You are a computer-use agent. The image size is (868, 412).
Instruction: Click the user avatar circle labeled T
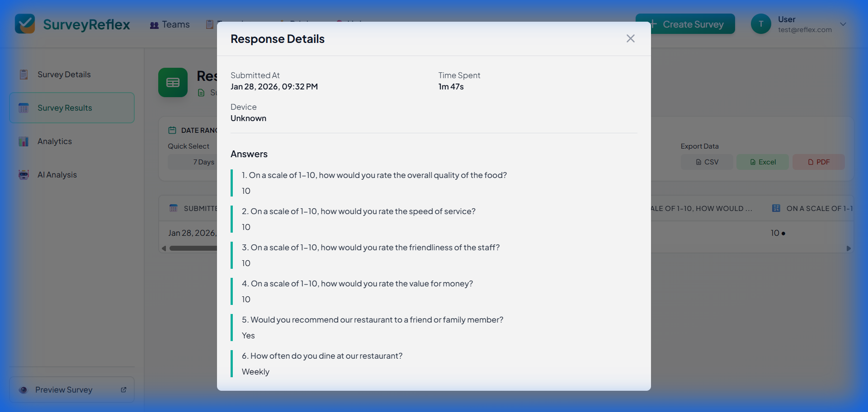[760, 23]
